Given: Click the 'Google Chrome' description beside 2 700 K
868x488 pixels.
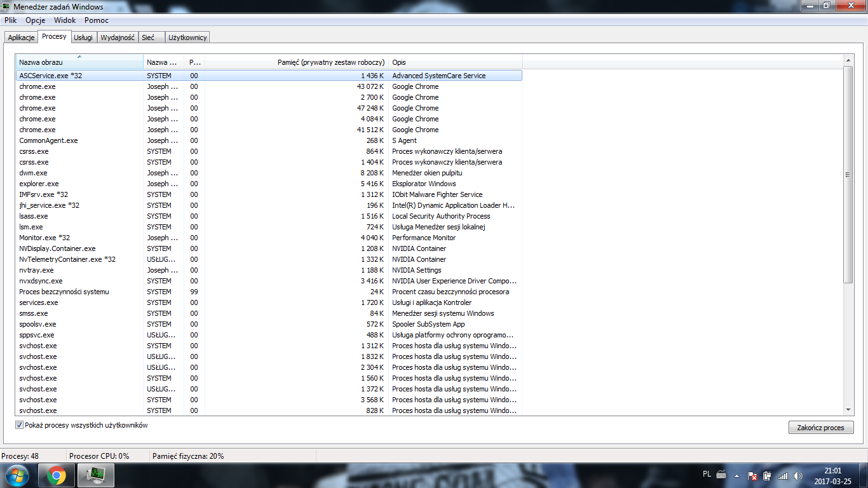Looking at the screenshot, I should [416, 97].
